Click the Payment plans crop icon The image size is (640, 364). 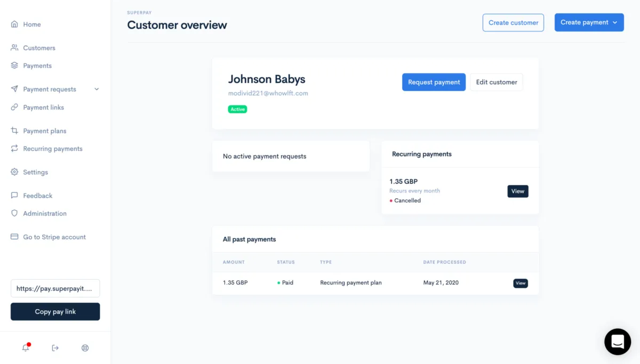pos(14,131)
